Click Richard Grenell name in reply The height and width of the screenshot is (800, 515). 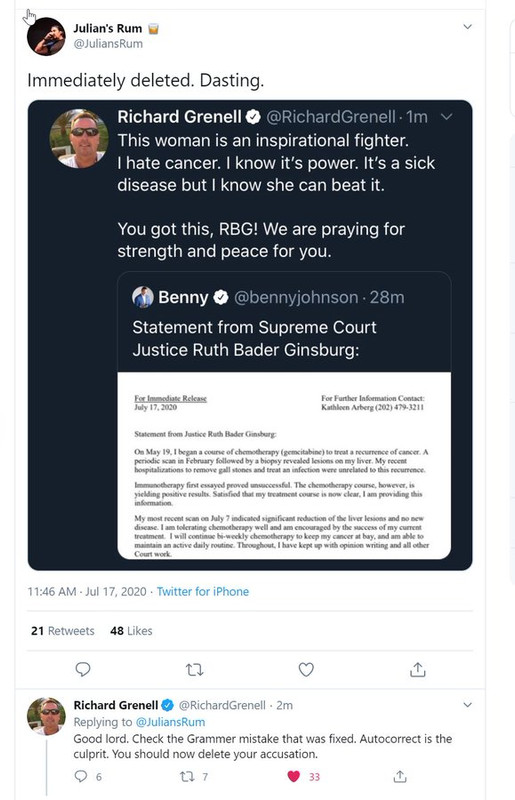(x=116, y=705)
